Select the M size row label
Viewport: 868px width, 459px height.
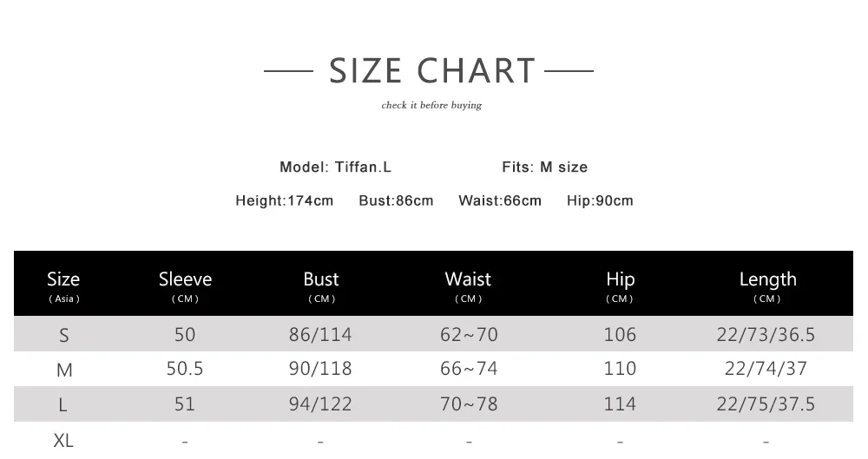(x=63, y=370)
